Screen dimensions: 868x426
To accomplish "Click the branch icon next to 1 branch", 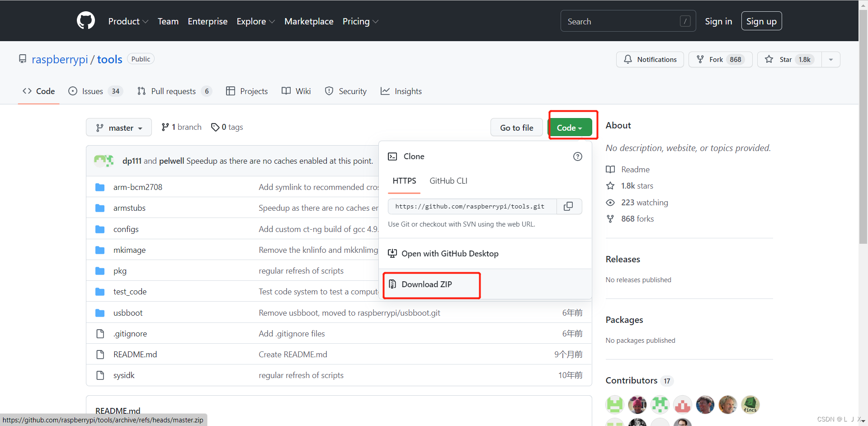I will click(x=165, y=127).
